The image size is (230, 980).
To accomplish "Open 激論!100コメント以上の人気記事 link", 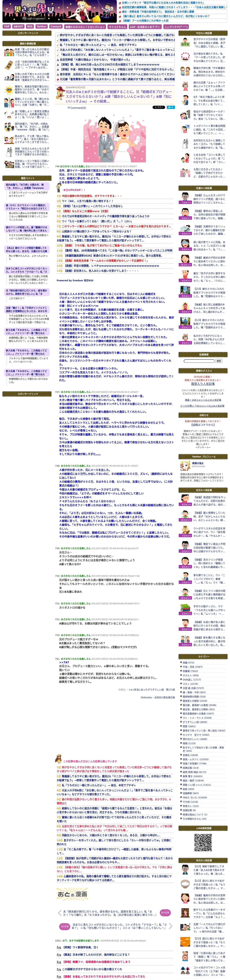I will coord(203,400).
